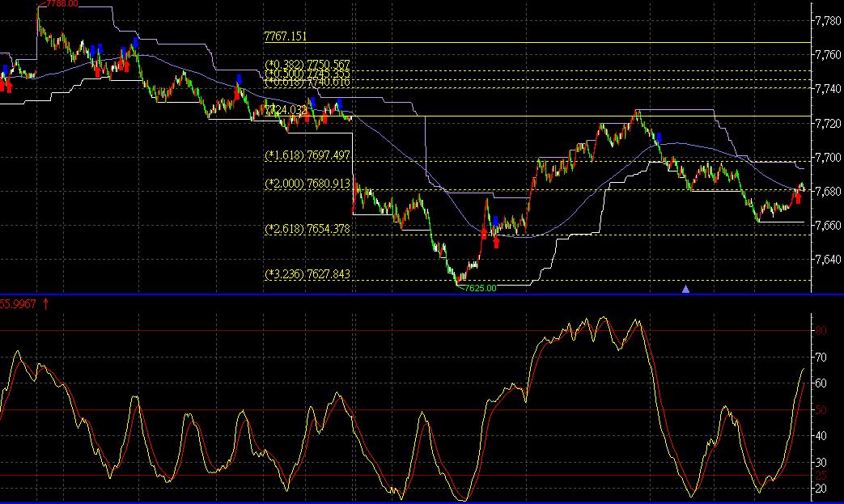Click 20 on the oscillator axis

click(821, 489)
